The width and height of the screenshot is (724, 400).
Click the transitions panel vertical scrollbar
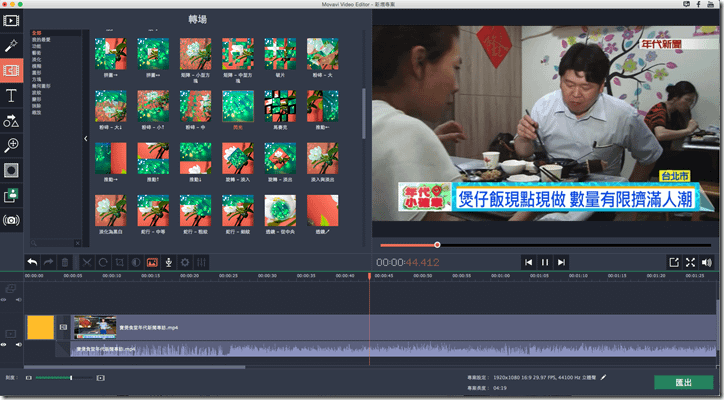(364, 114)
